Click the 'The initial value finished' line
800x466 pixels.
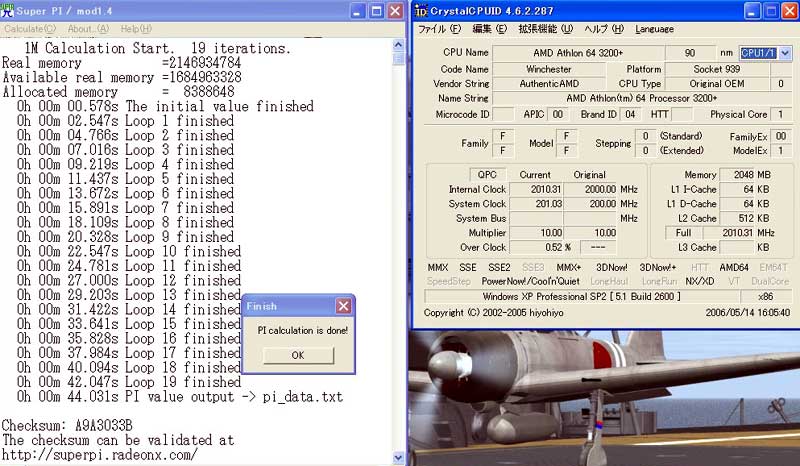tap(165, 106)
